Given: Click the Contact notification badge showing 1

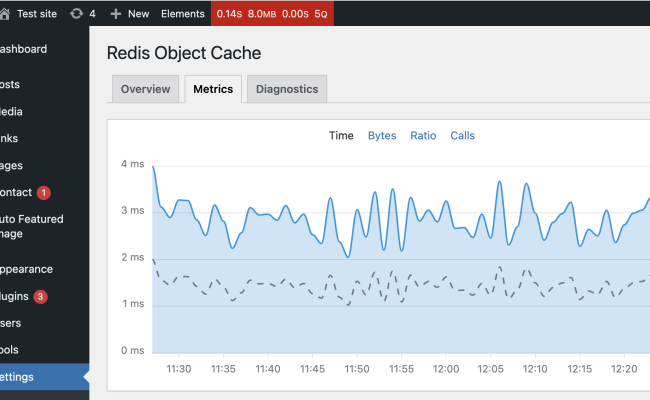Looking at the screenshot, I should (x=44, y=193).
